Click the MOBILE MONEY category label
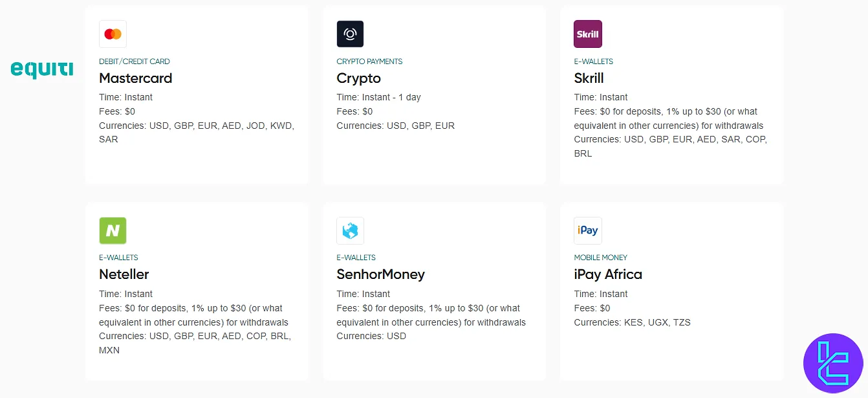 600,257
